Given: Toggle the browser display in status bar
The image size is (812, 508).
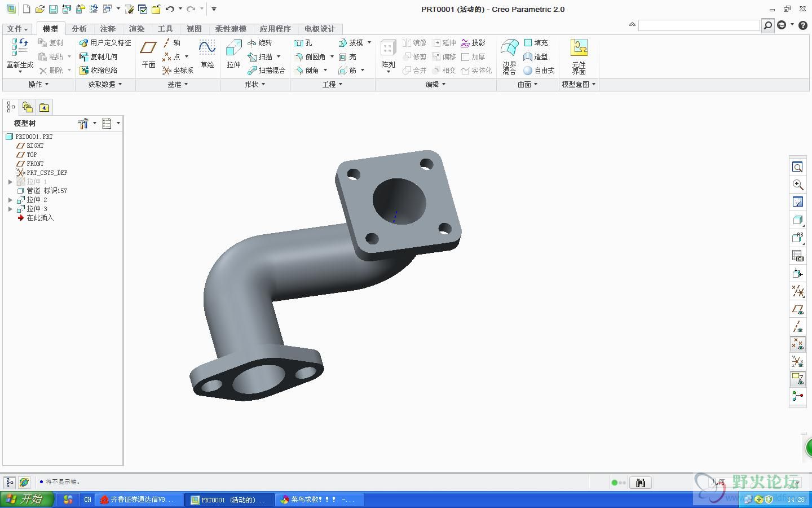Looking at the screenshot, I should pos(24,482).
